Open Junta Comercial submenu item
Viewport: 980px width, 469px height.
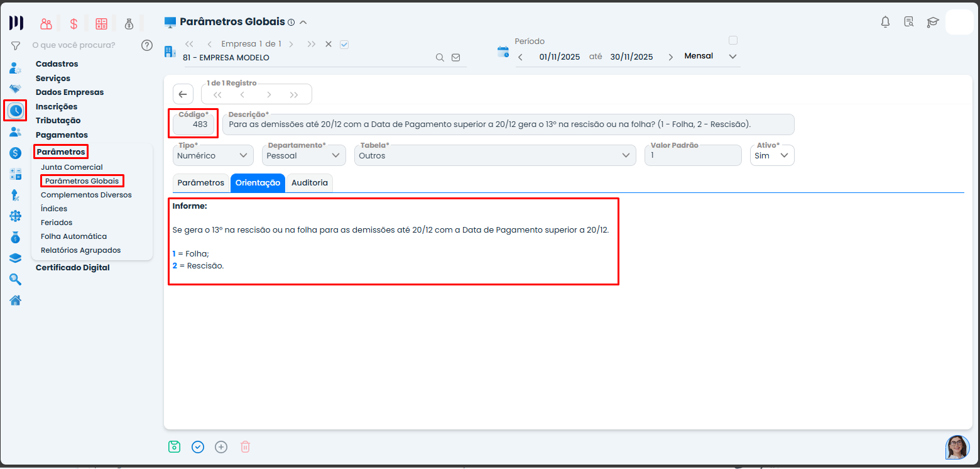tap(72, 167)
